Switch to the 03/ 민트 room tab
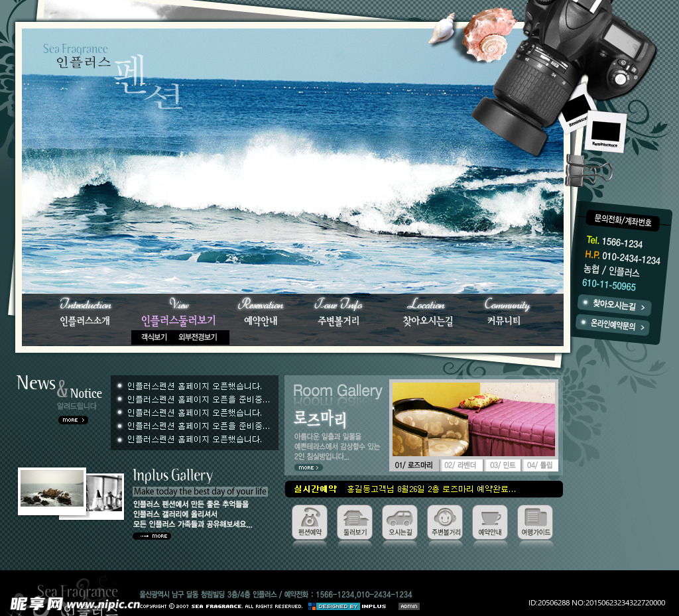 [503, 465]
